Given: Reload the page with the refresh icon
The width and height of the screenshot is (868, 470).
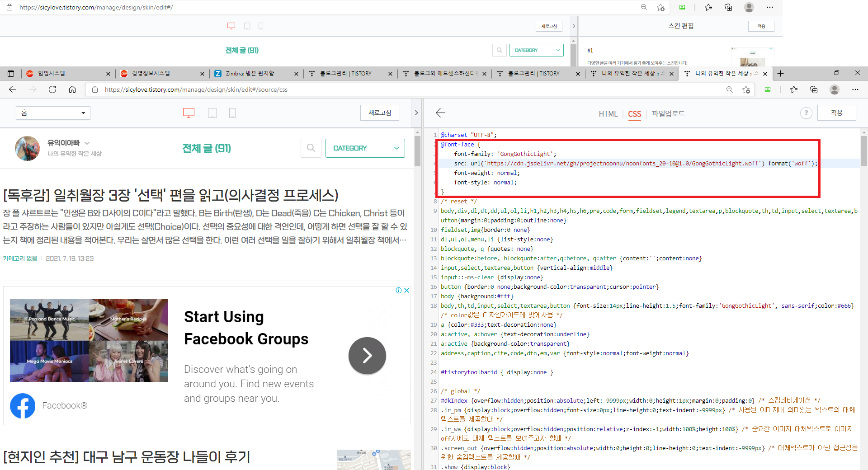Looking at the screenshot, I should coord(52,89).
